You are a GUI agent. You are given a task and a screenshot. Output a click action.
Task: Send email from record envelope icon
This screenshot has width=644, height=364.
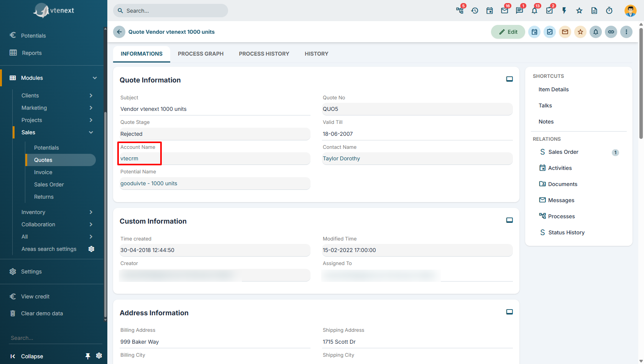coord(565,32)
